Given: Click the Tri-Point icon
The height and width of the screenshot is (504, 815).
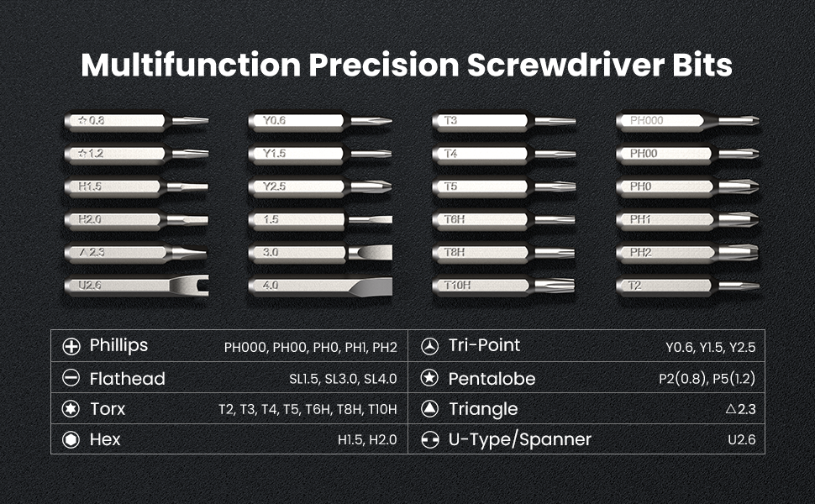Looking at the screenshot, I should pos(429,346).
